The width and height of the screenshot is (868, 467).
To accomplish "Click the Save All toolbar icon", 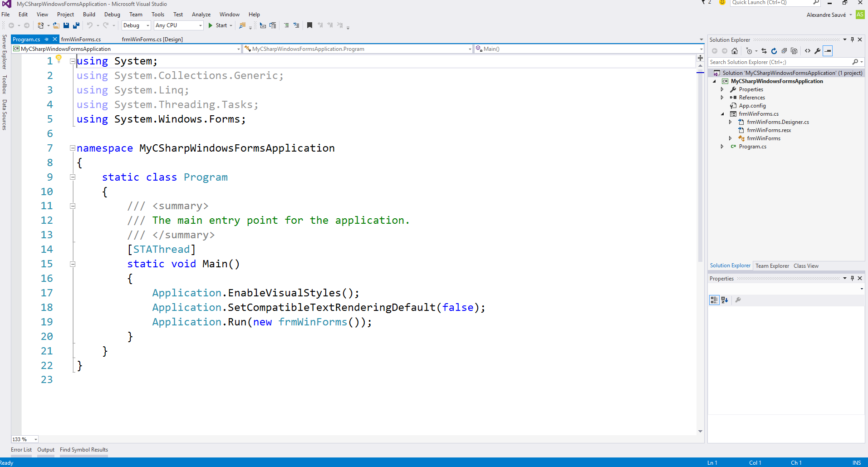I will [x=76, y=25].
